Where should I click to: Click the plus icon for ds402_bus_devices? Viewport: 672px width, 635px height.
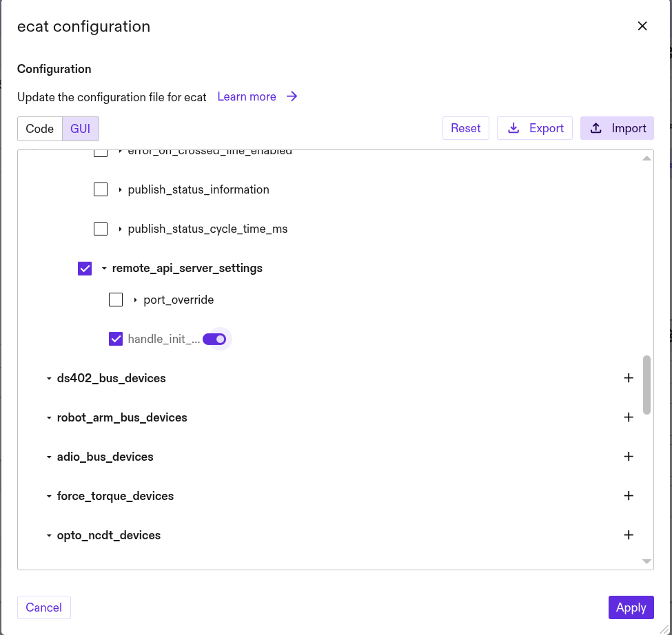tap(629, 377)
